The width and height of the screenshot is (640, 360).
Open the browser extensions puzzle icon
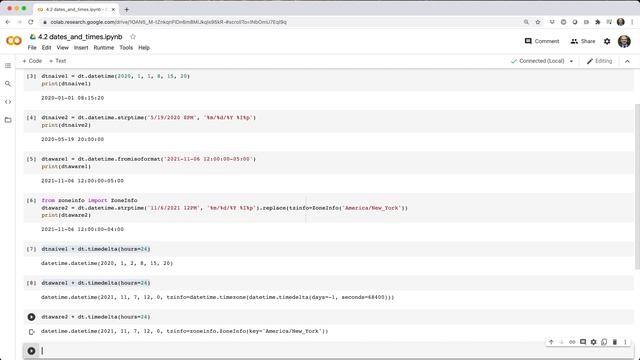598,22
